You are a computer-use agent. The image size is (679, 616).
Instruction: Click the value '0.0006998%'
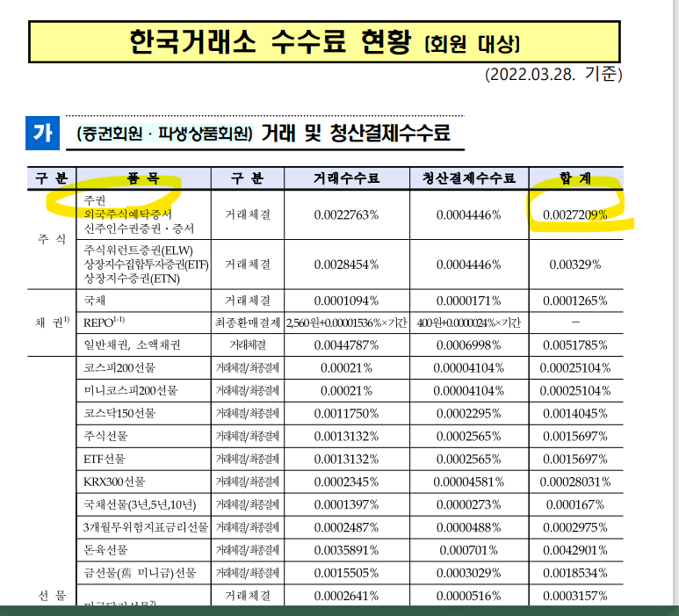[x=468, y=345]
